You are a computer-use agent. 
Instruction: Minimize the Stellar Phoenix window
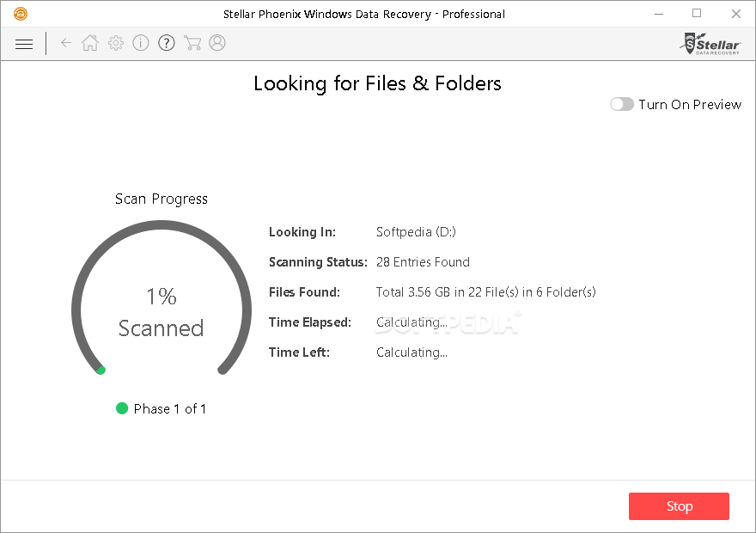click(659, 14)
